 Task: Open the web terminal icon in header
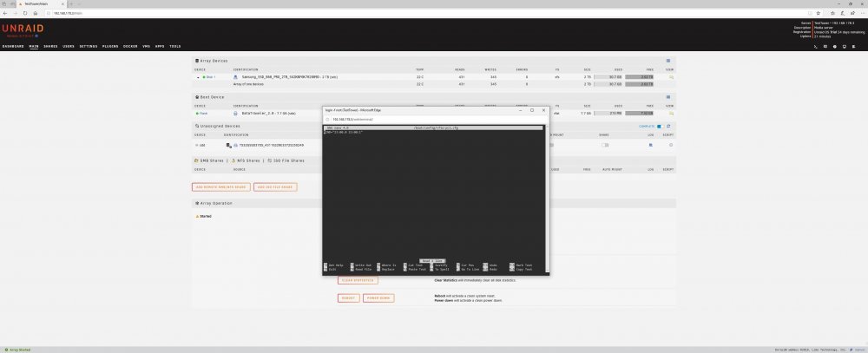tap(815, 47)
